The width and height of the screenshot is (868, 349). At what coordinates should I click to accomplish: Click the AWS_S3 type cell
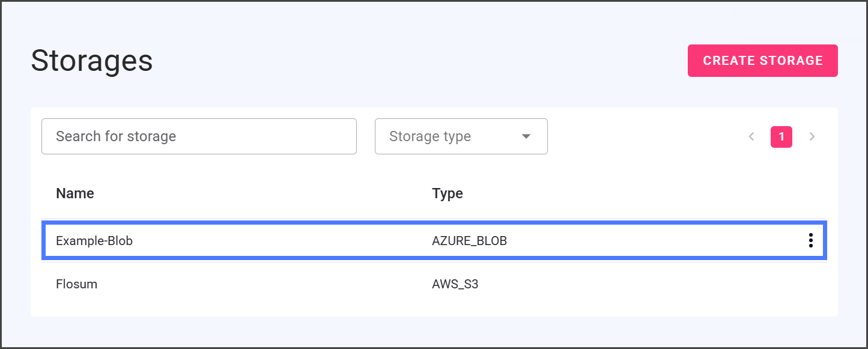455,284
